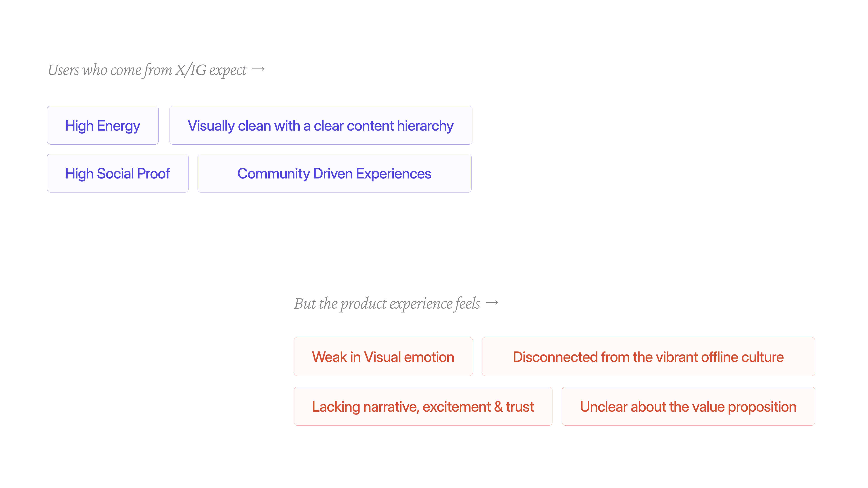This screenshot has width=868, height=488.
Task: Click the High Social Proof tag
Action: tap(118, 173)
